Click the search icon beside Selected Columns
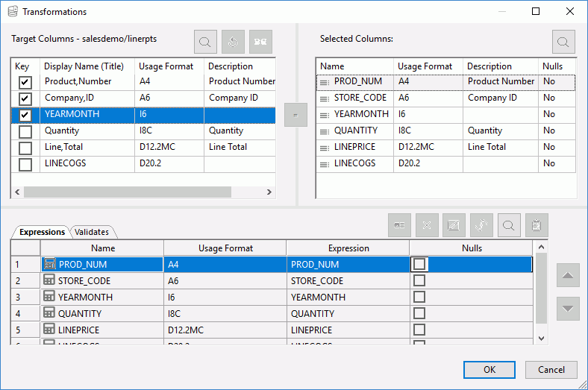The height and width of the screenshot is (390, 588). point(563,42)
